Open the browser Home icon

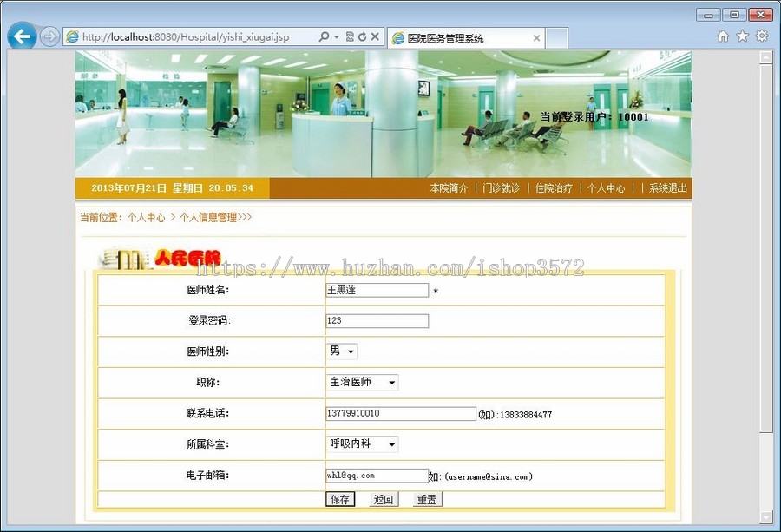click(x=723, y=36)
